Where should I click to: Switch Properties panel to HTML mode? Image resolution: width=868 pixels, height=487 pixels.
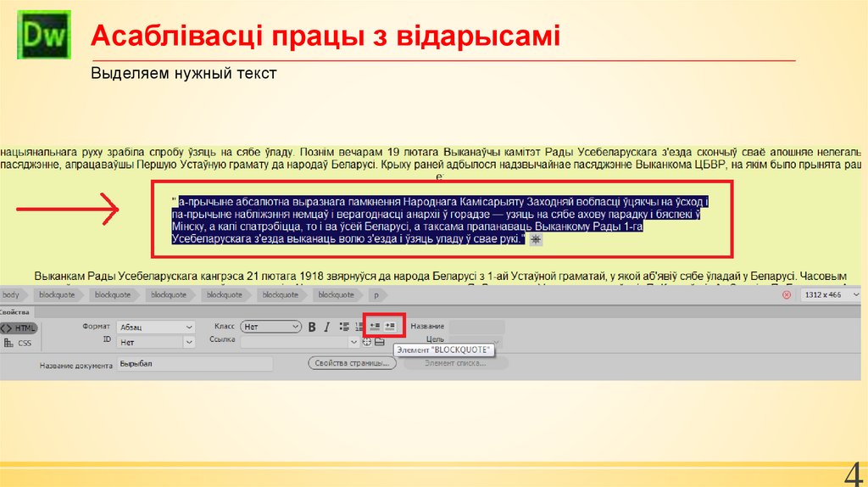[19, 328]
